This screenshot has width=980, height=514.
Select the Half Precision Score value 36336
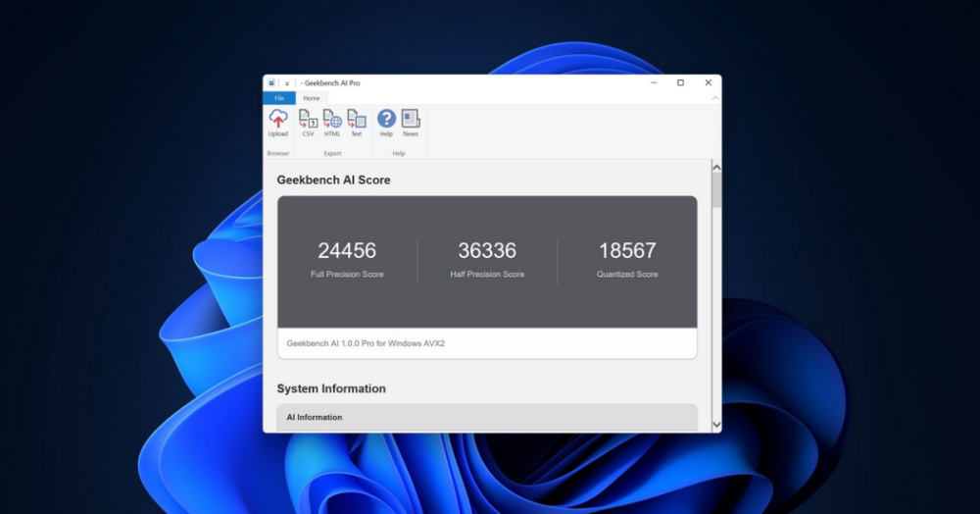[x=487, y=251]
